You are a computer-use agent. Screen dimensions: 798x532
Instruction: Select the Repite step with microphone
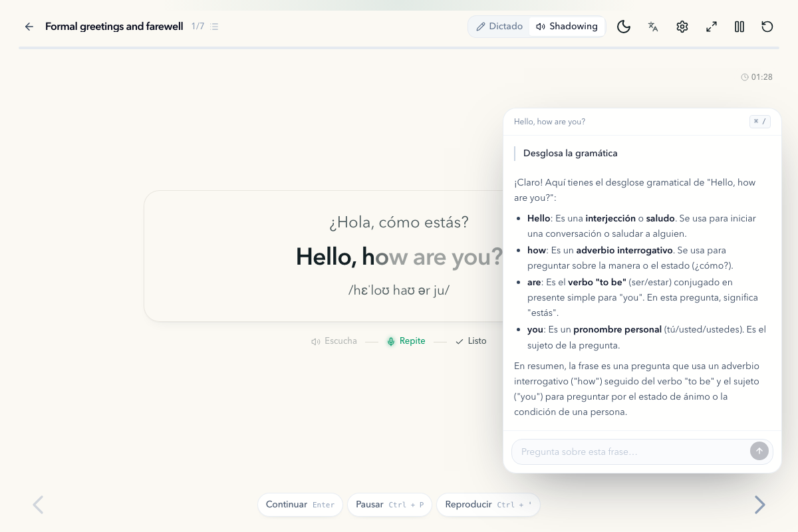[406, 341]
